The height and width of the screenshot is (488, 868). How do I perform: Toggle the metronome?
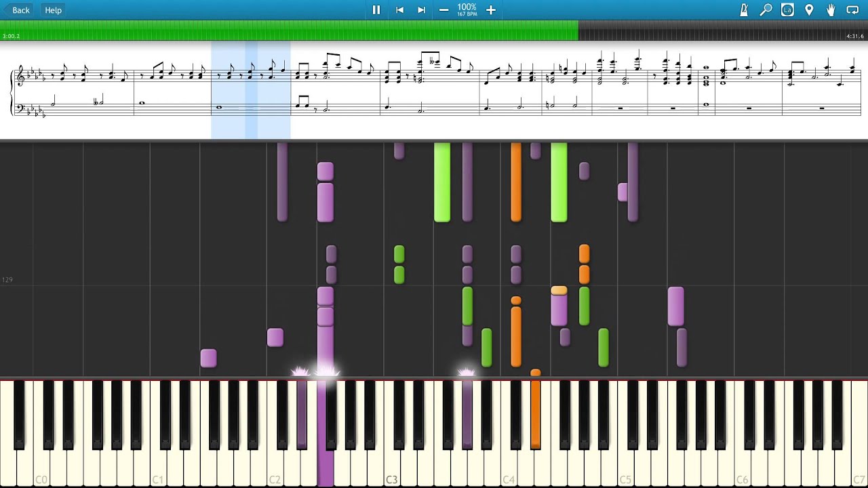744,10
